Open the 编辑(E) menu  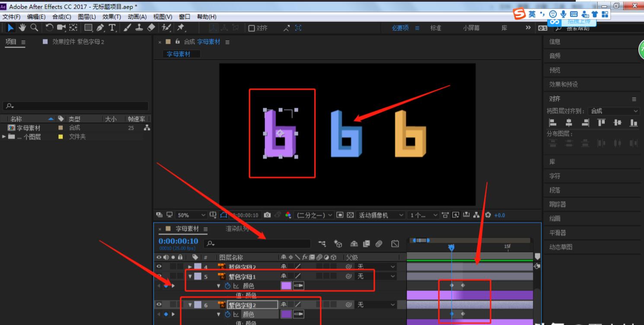(x=36, y=17)
